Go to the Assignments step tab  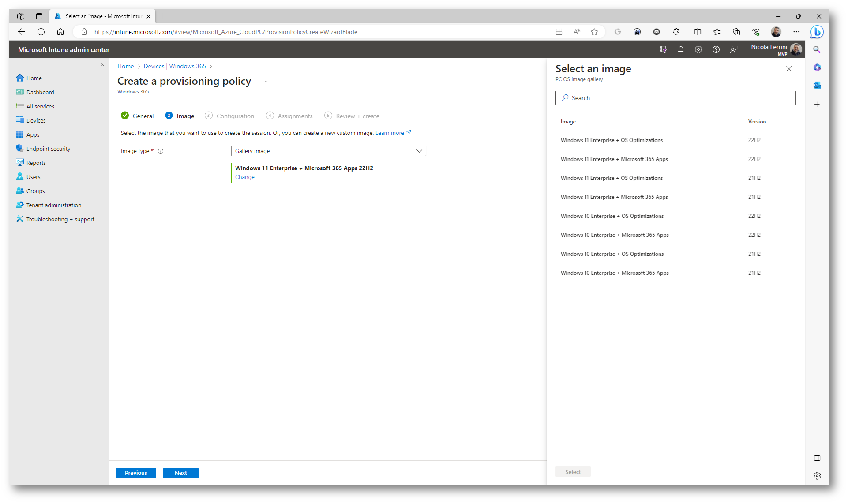click(x=289, y=116)
